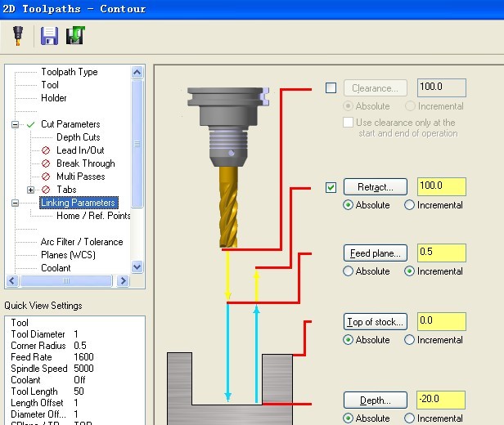The image size is (504, 425).
Task: Click the Corner Radius 0.5 row
Action: (x=48, y=346)
